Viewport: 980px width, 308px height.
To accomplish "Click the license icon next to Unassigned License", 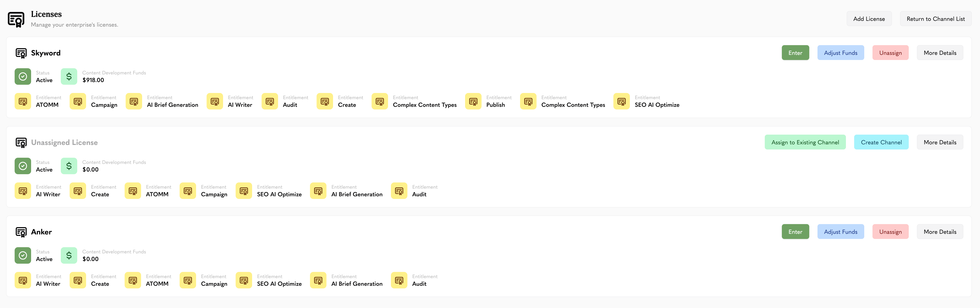I will pyautogui.click(x=21, y=142).
